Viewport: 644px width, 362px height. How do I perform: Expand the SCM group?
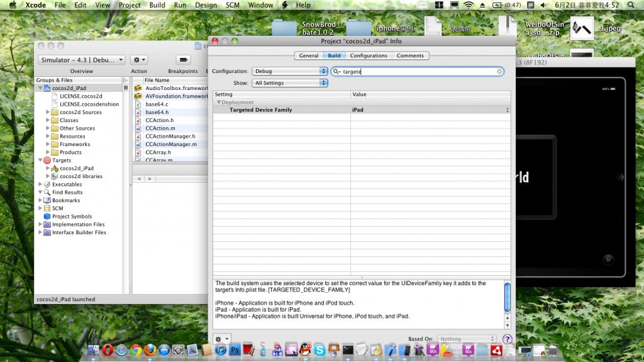[40, 208]
